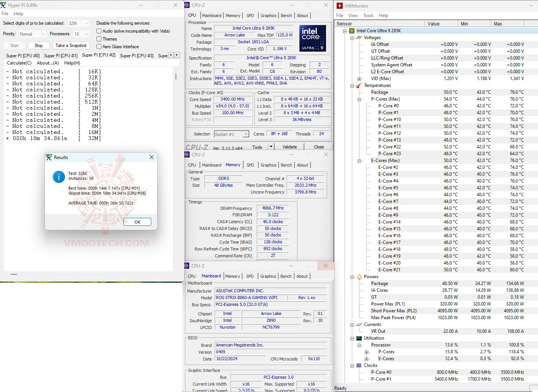Viewport: 538px width, 392px height.
Task: Click the DRAM Frequency value 4066.7 MHz
Action: click(x=273, y=208)
